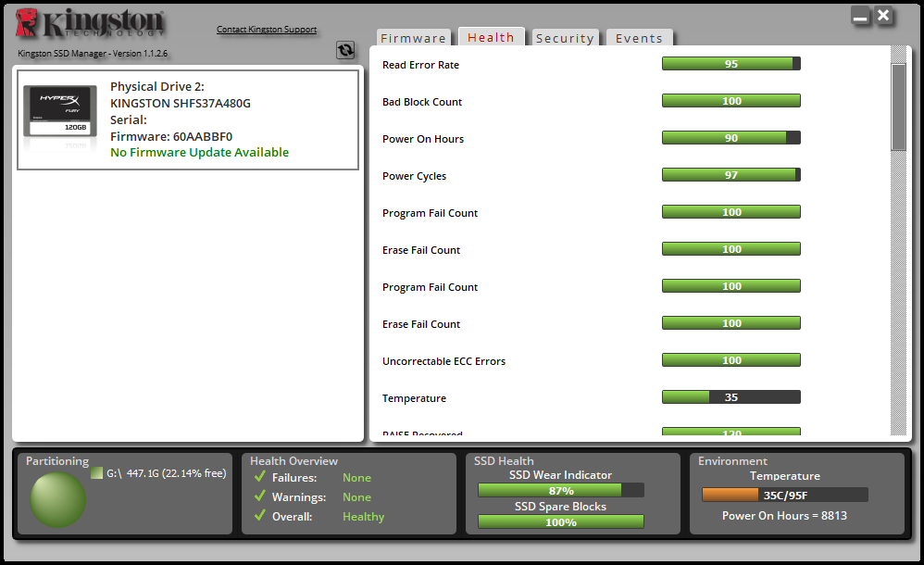
Task: Click Power Cycles label
Action: [414, 176]
